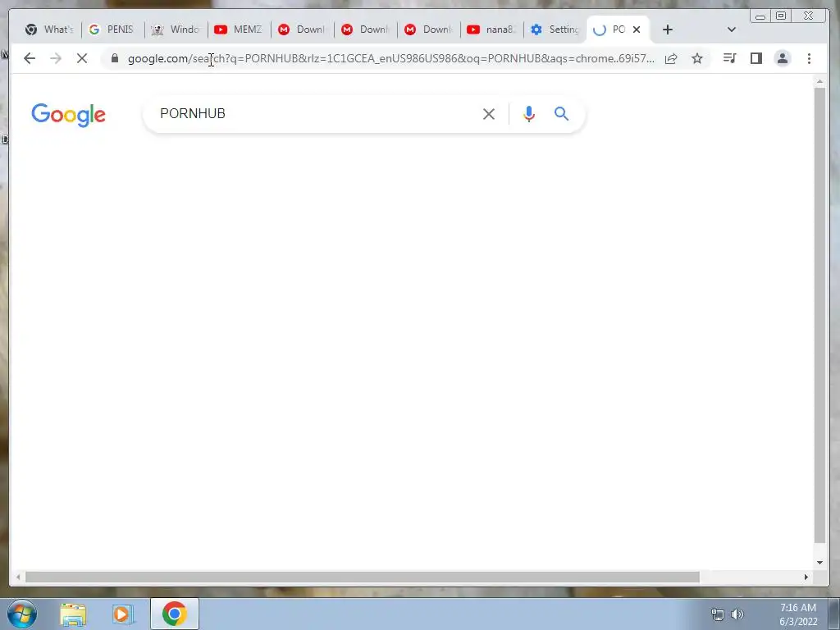
Task: Switch to the Windo tab
Action: (176, 30)
